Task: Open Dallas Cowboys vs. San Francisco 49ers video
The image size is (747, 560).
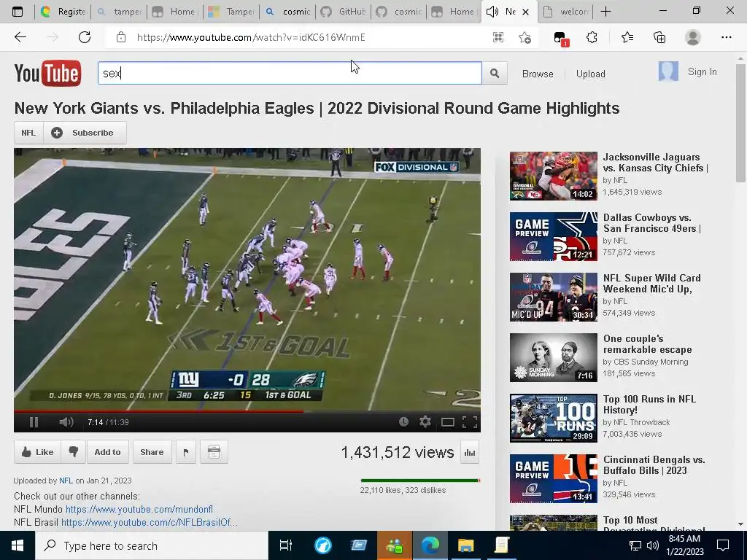Action: [651, 223]
